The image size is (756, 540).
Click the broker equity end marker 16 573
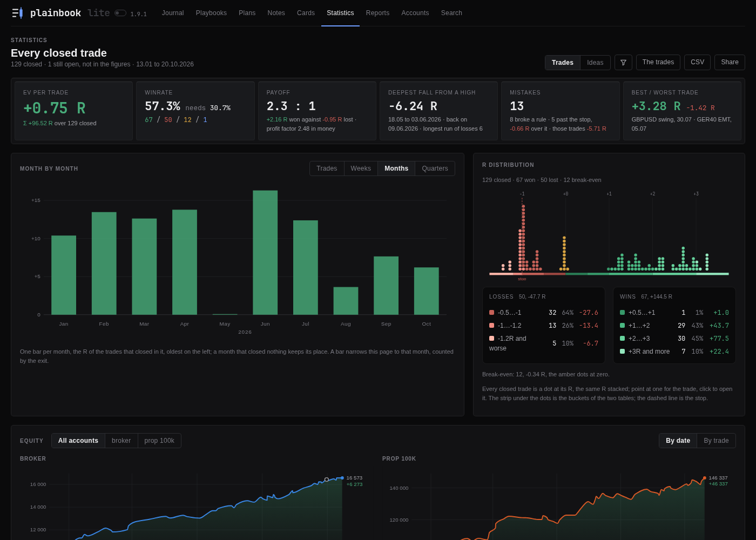(x=342, y=478)
